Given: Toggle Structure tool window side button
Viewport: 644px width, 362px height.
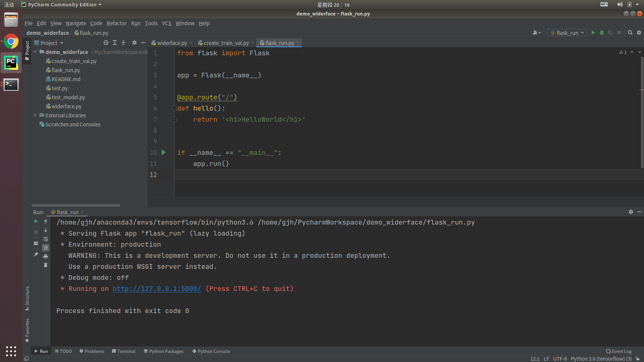Looking at the screenshot, I should [x=27, y=298].
